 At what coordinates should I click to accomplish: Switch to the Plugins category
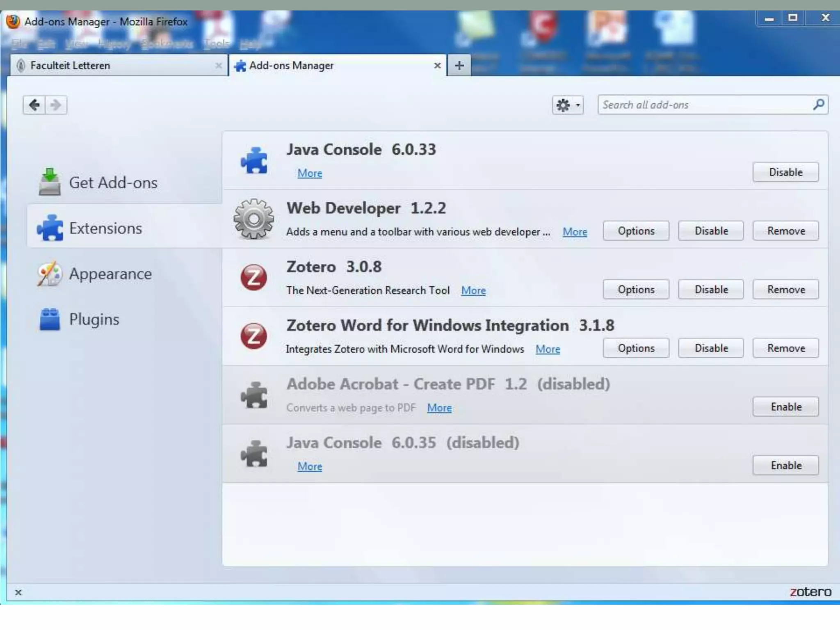(79, 319)
